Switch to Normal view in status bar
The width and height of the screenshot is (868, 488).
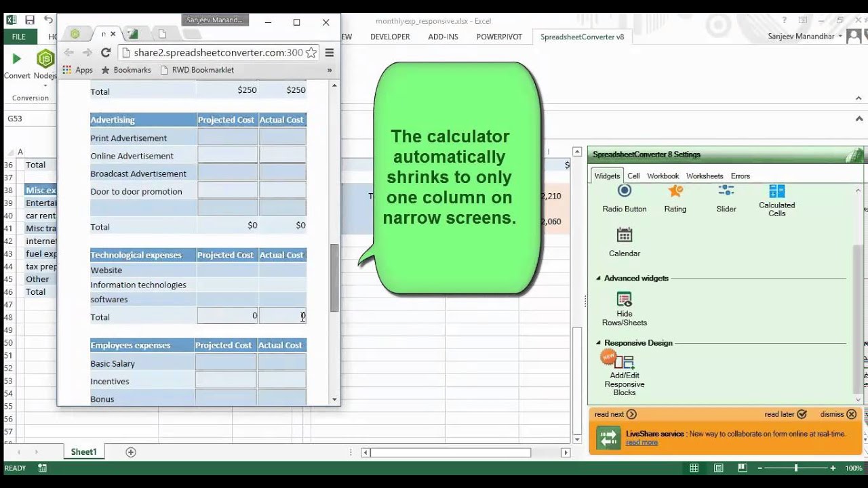click(x=694, y=468)
